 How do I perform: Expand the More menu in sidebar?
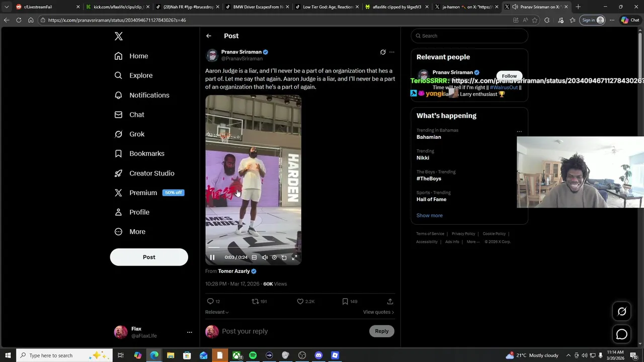pyautogui.click(x=130, y=232)
